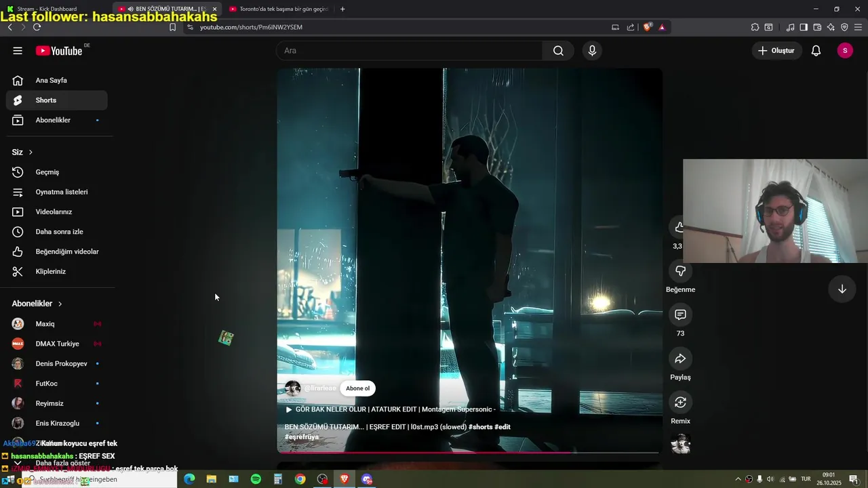Subscribe with the Abone ol button
This screenshot has width=868, height=488.
pos(358,388)
